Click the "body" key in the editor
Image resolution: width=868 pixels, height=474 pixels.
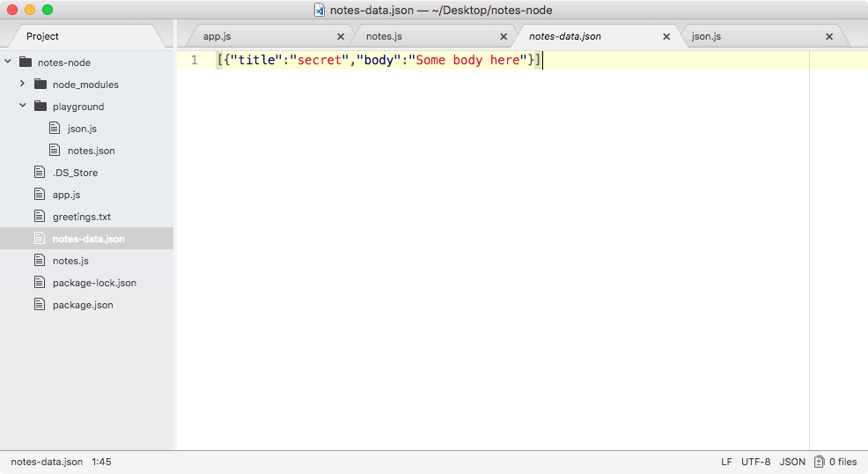pyautogui.click(x=379, y=60)
